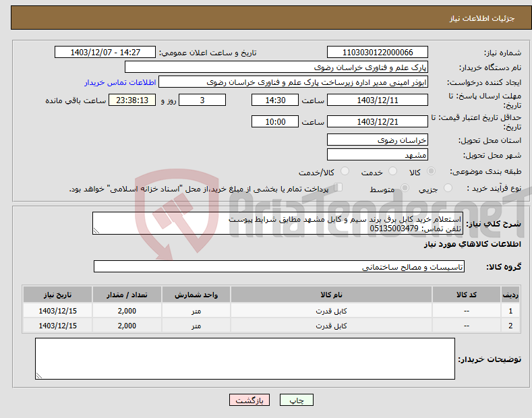Click the نام کالا column header
Screen dimensions: 532x418
(x=331, y=295)
